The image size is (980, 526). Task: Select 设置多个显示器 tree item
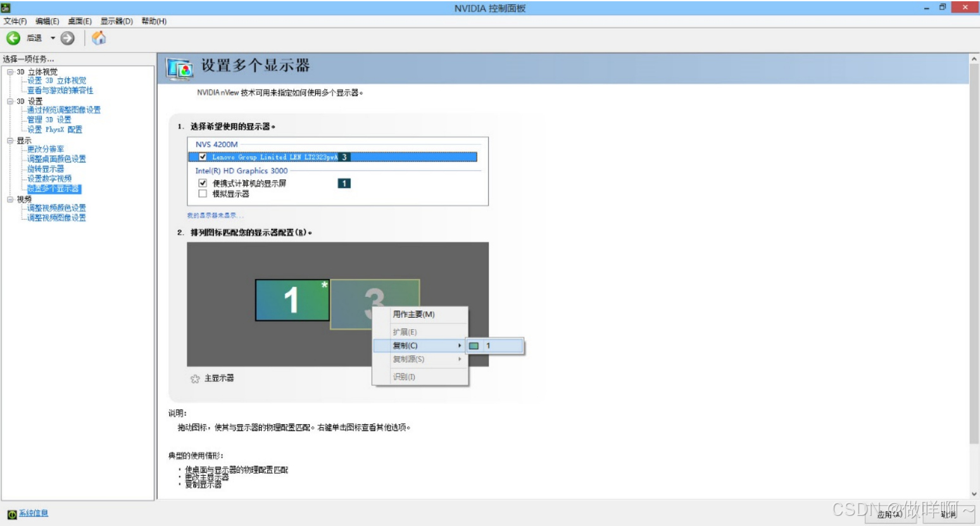pos(54,189)
